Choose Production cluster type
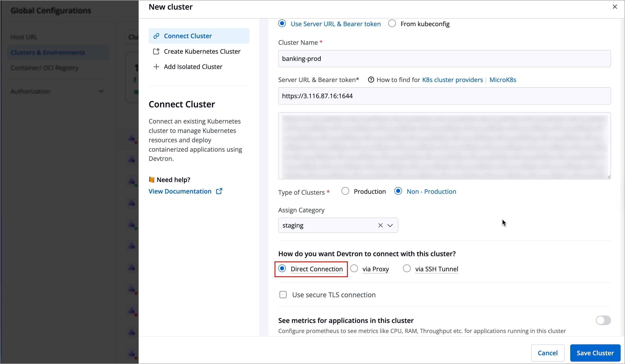The image size is (625, 364). (x=345, y=191)
